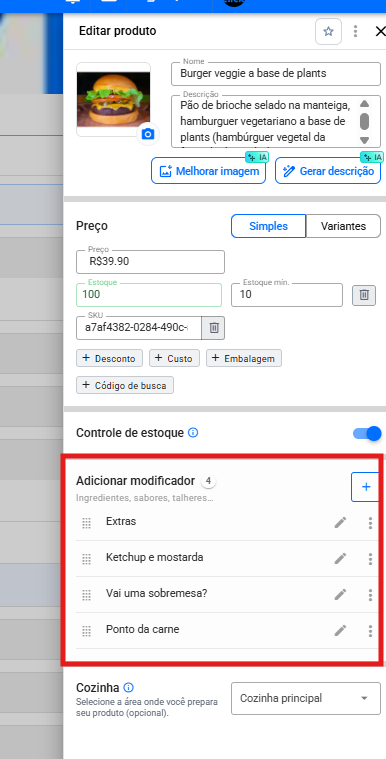The height and width of the screenshot is (759, 386).
Task: Click drag handle of Ponto da carne
Action: (x=87, y=631)
